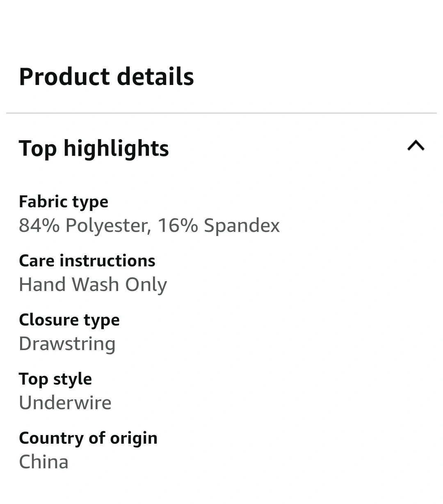Click the word Only in care instructions value

coord(146,284)
